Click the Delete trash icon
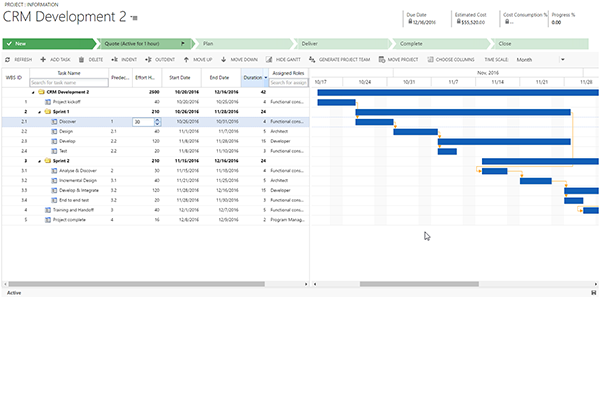The height and width of the screenshot is (420, 600). coord(81,60)
